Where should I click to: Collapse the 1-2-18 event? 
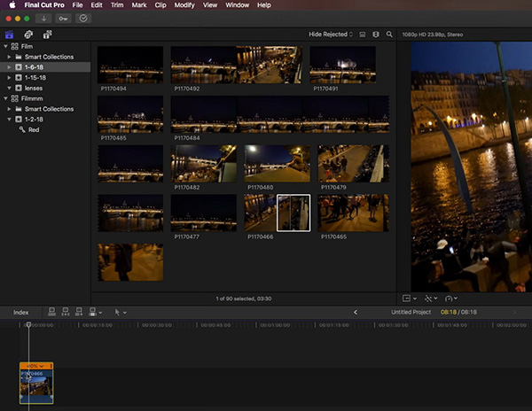9,120
